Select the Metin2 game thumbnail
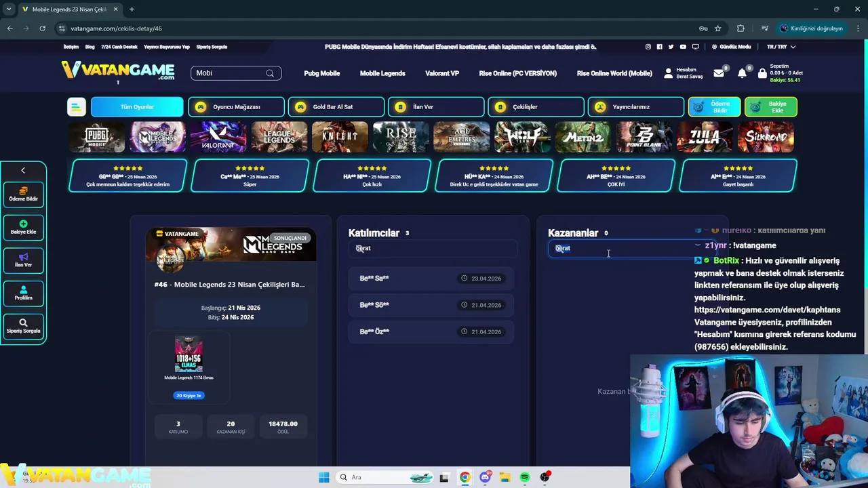This screenshot has width=868, height=488. (x=583, y=137)
